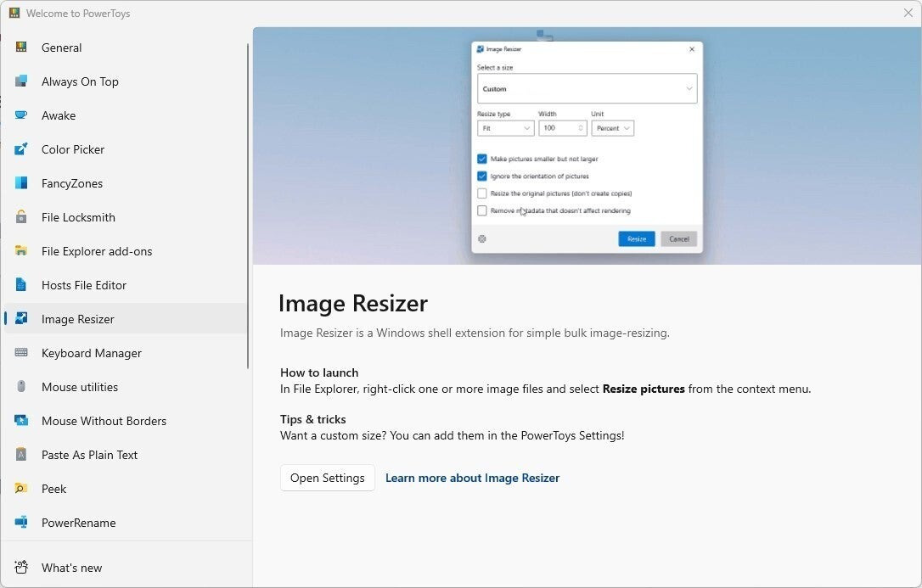
Task: Click the Keyboard Manager keyboard icon
Action: click(21, 352)
